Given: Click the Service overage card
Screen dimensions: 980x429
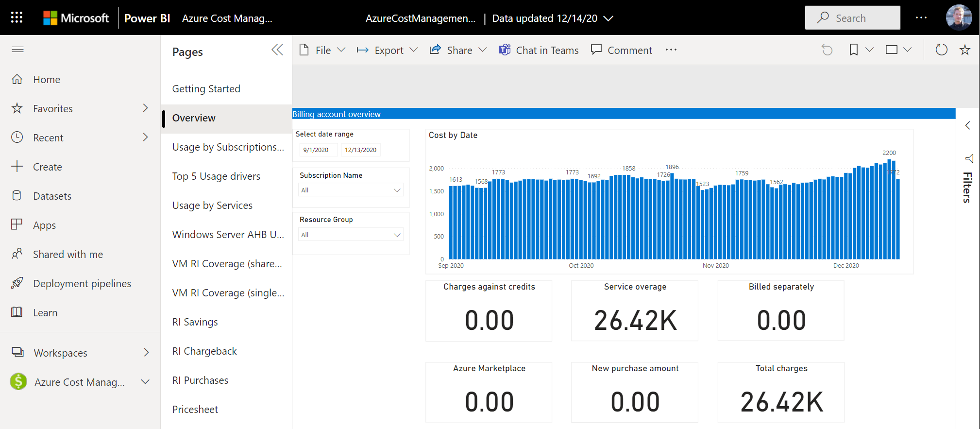Looking at the screenshot, I should (x=635, y=311).
